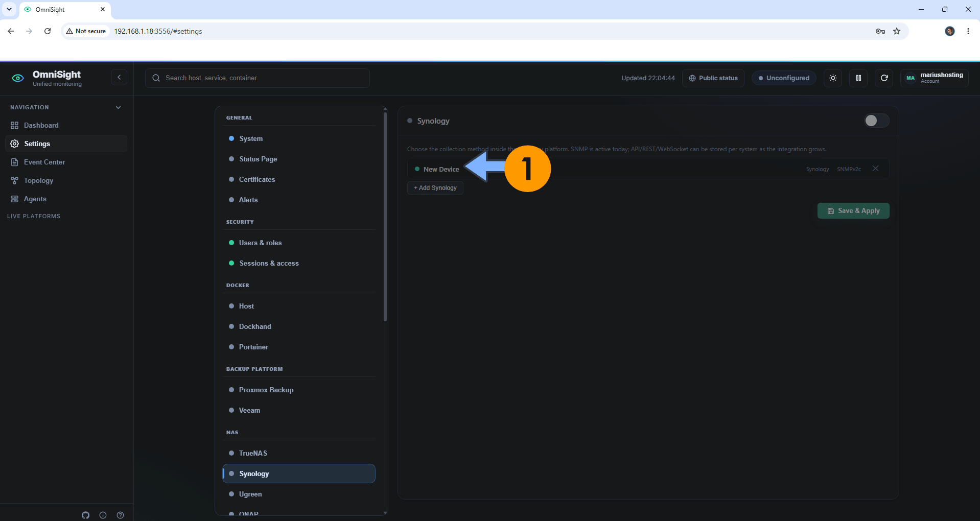
Task: Select Sessions & access settings category
Action: pyautogui.click(x=299, y=263)
